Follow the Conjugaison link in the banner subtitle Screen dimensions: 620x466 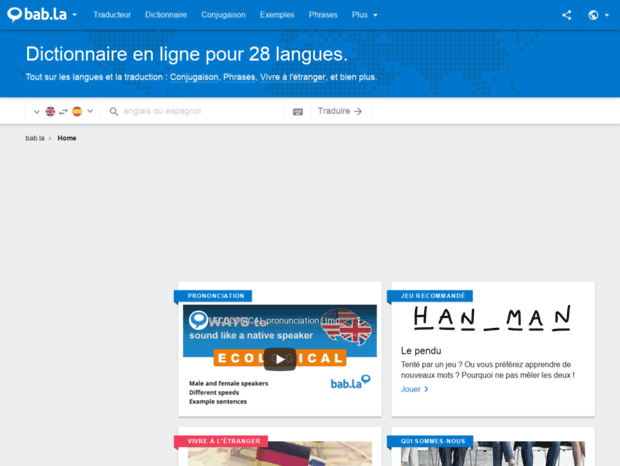click(194, 77)
